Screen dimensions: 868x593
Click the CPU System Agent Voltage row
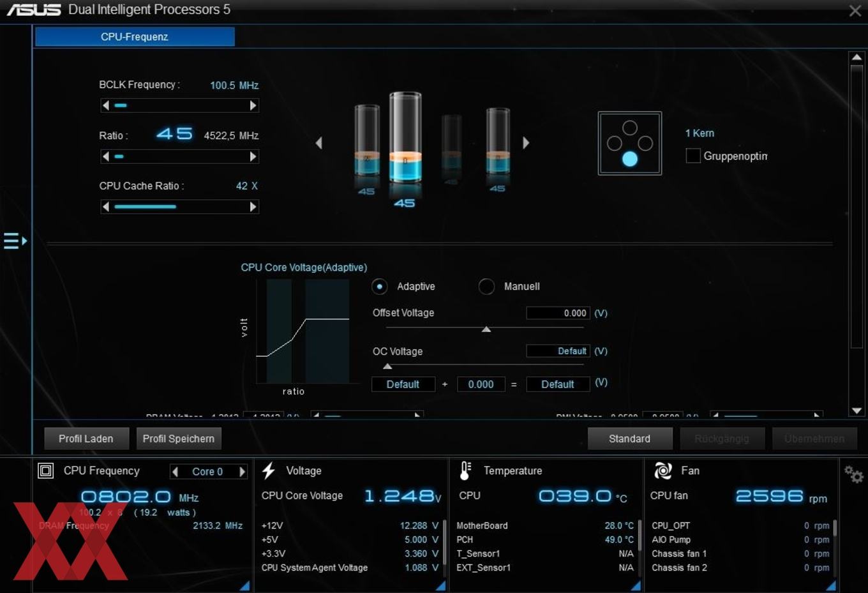coord(350,567)
